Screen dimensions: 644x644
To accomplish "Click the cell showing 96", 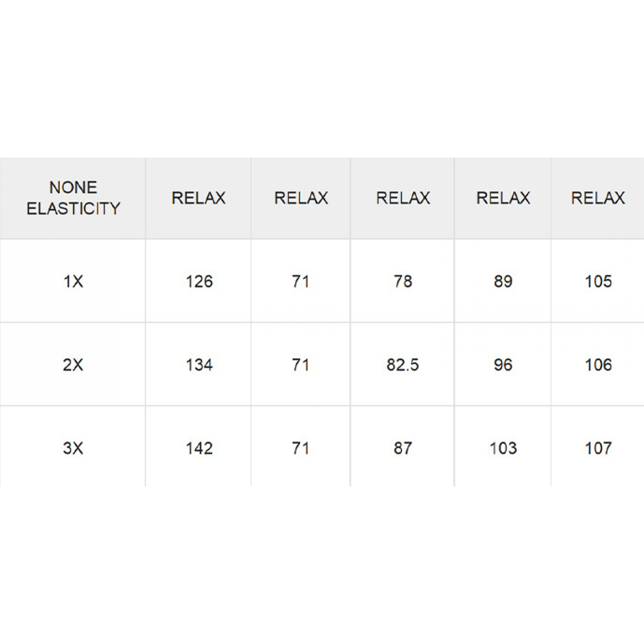I will pyautogui.click(x=503, y=365).
